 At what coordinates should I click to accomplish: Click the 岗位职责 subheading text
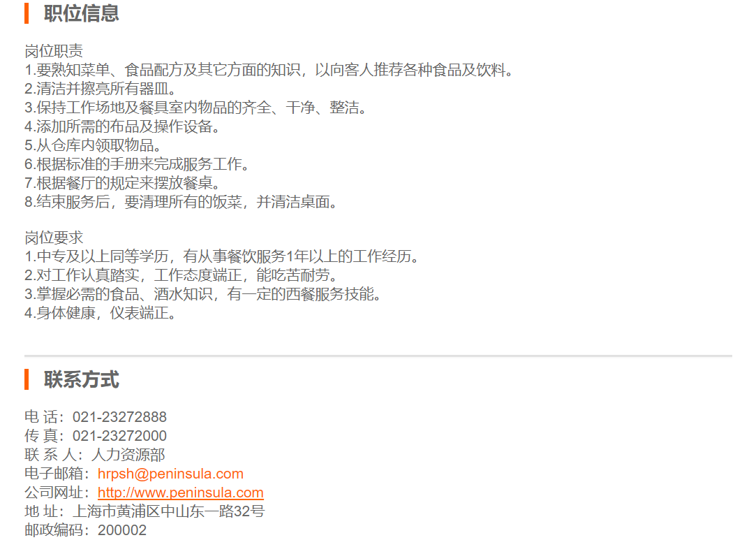(x=54, y=51)
